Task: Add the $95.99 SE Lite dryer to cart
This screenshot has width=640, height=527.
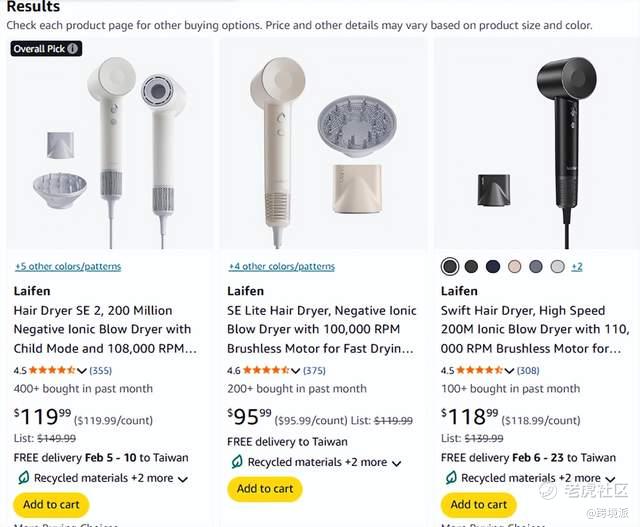Action: (265, 489)
